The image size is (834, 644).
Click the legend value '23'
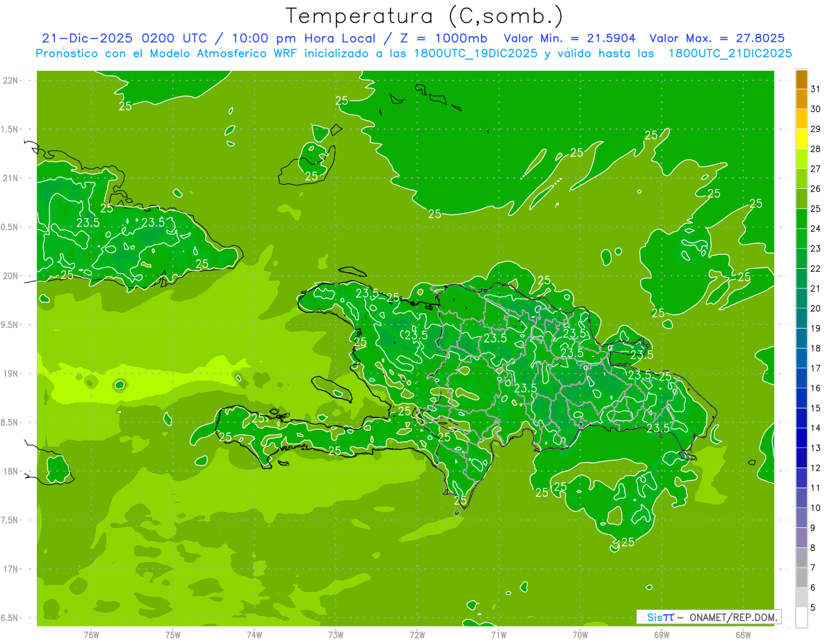point(816,248)
